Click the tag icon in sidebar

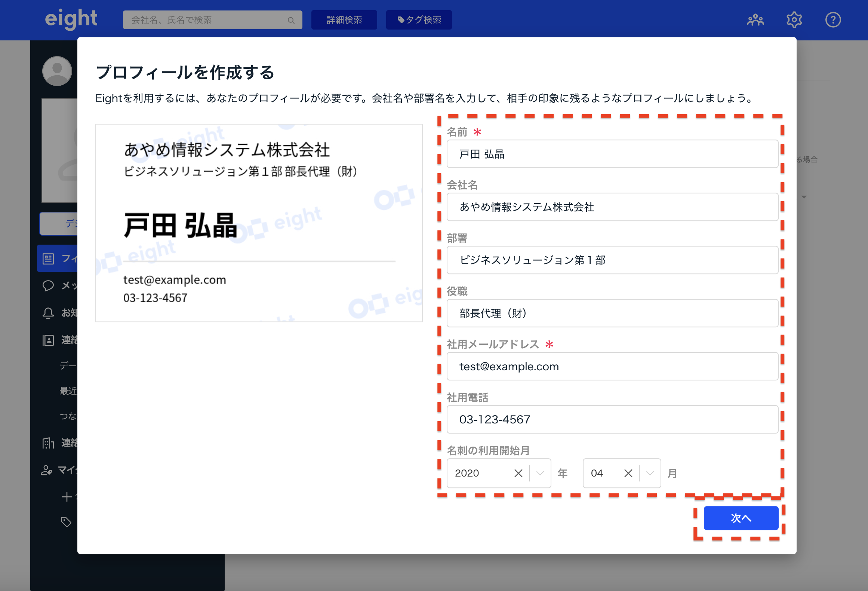[x=66, y=522]
